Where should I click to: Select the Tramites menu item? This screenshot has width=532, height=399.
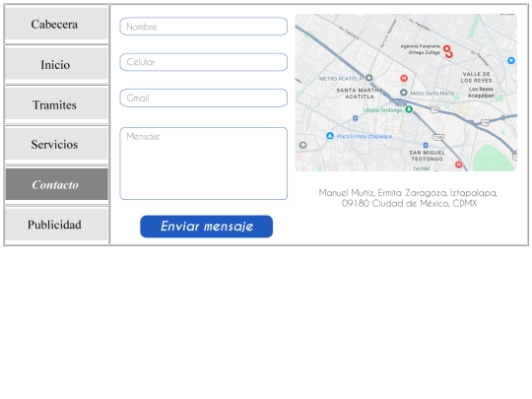pos(56,104)
